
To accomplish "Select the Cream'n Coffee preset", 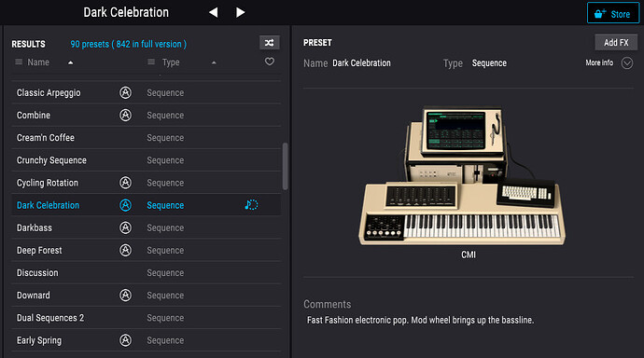I will pos(147,138).
